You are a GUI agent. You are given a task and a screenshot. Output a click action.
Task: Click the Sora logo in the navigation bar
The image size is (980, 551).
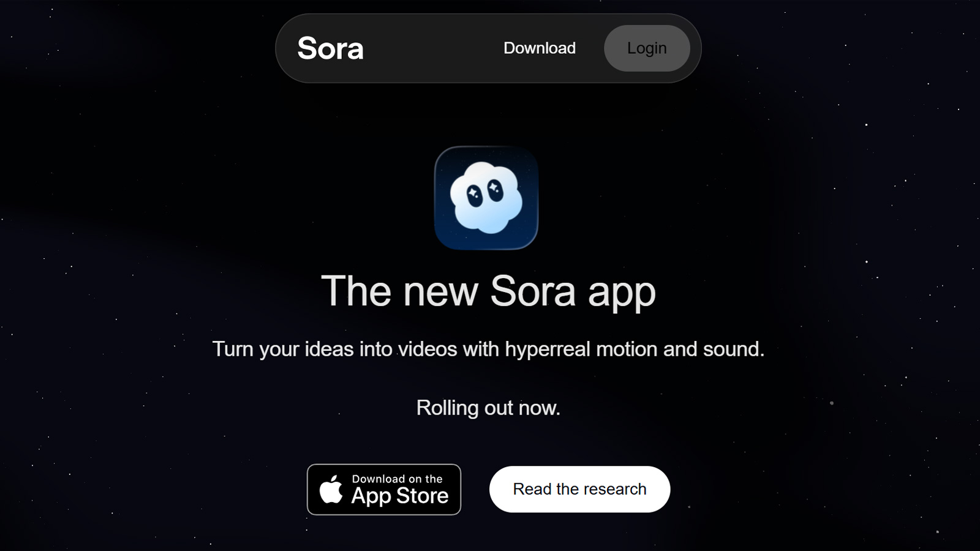click(x=330, y=48)
